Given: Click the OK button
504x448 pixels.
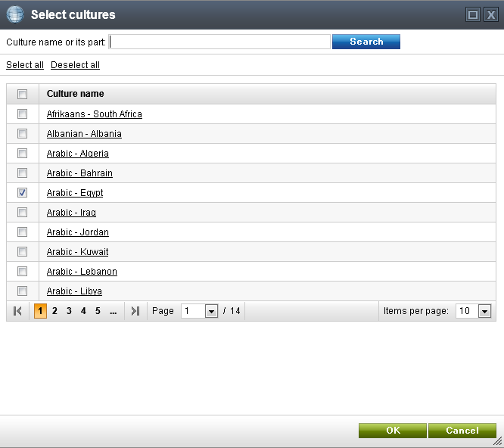Looking at the screenshot, I should click(393, 431).
